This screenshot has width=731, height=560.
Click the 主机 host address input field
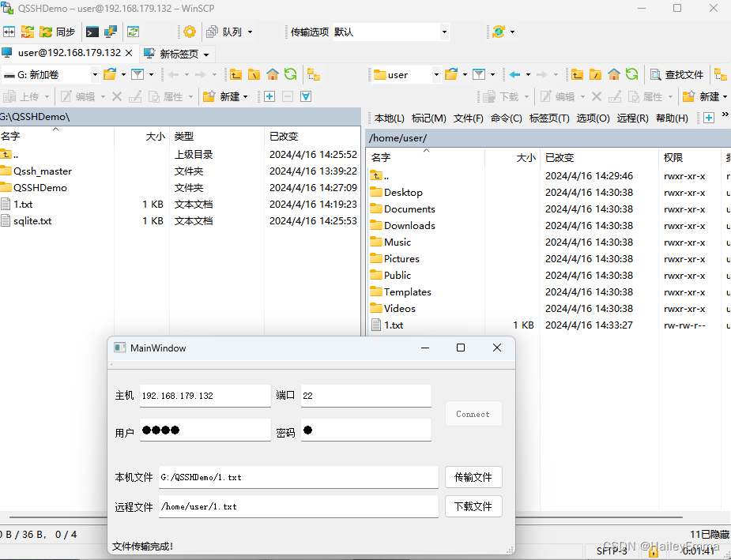tap(205, 395)
